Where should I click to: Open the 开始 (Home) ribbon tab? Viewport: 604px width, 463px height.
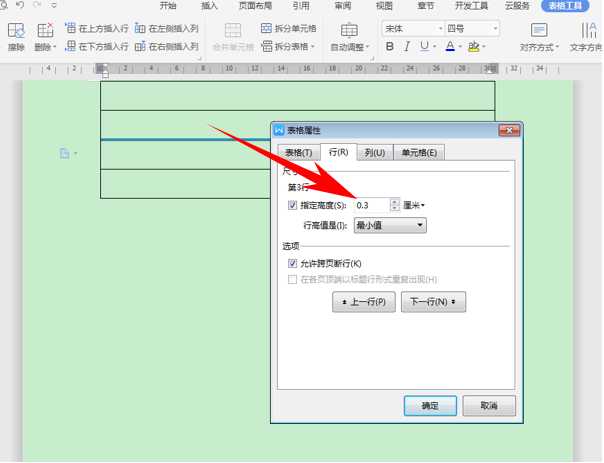pyautogui.click(x=168, y=6)
